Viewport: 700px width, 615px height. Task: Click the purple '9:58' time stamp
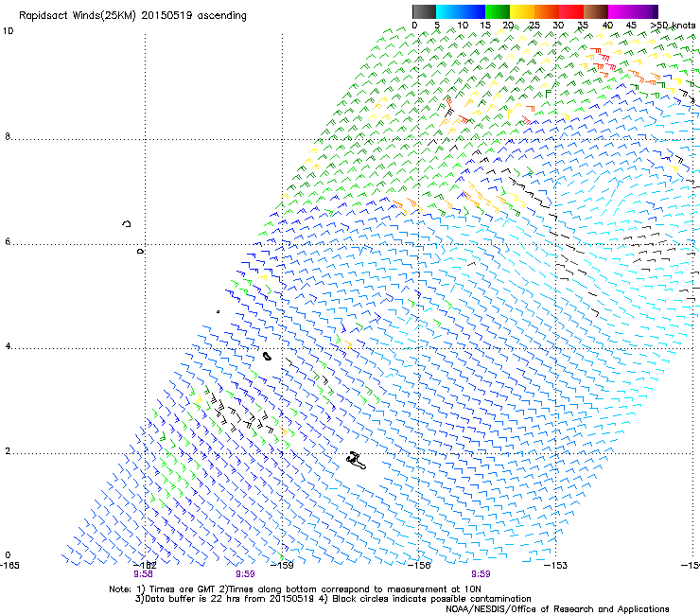[x=143, y=574]
